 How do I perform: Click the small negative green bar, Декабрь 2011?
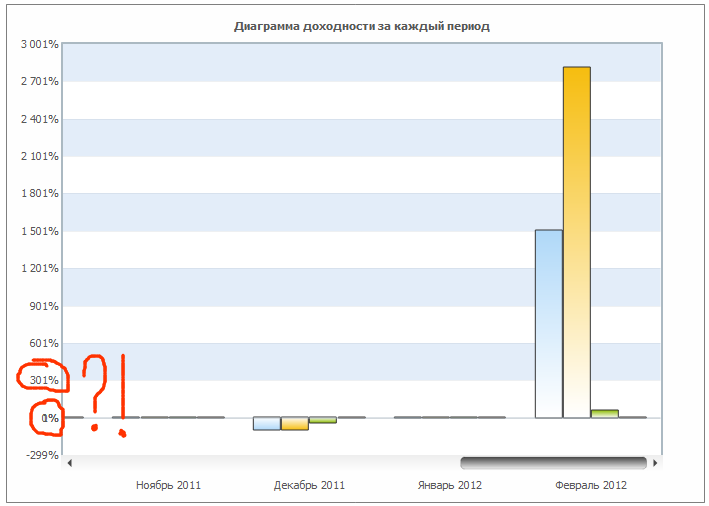(x=322, y=420)
